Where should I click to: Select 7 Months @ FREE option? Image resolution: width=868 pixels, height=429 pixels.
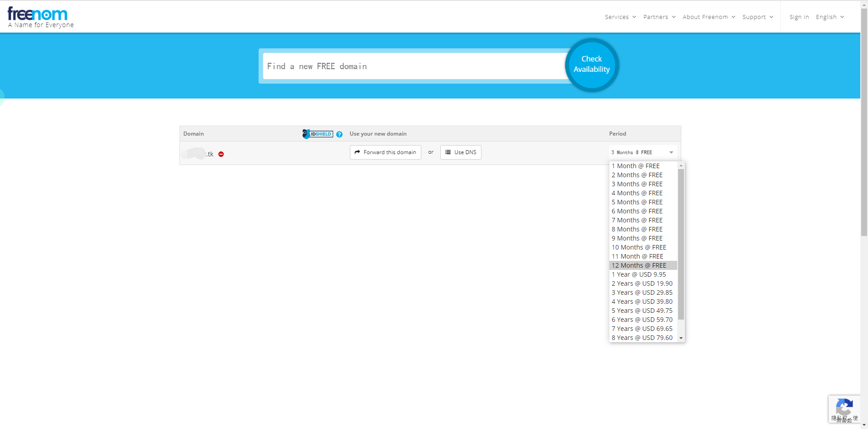pos(643,220)
